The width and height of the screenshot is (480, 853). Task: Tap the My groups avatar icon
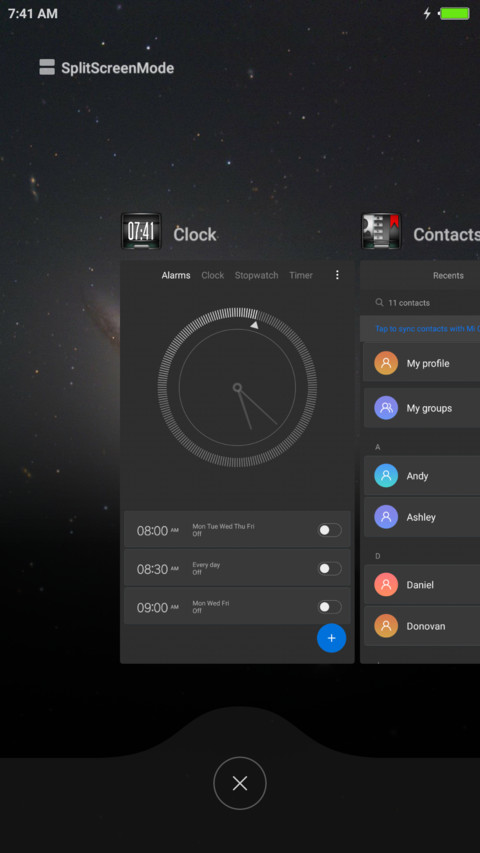(386, 407)
